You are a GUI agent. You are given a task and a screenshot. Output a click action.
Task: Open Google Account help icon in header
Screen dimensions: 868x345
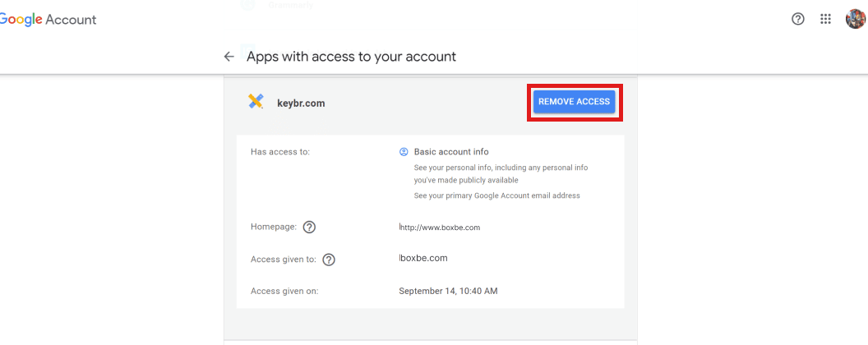point(797,20)
